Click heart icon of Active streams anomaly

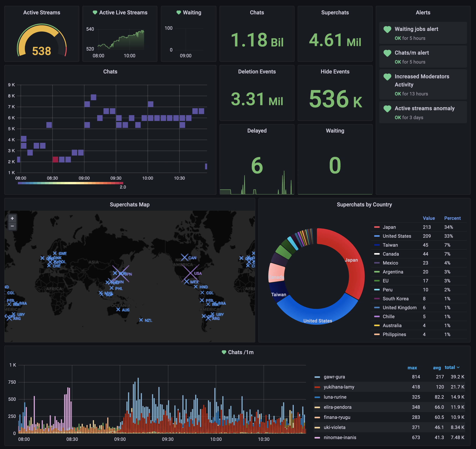click(x=387, y=109)
